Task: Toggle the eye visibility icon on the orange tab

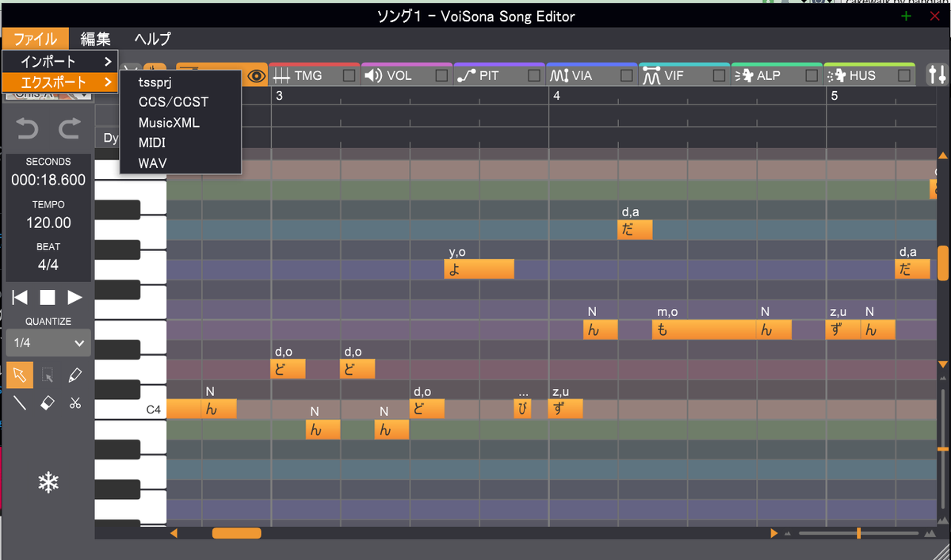Action: pos(256,76)
